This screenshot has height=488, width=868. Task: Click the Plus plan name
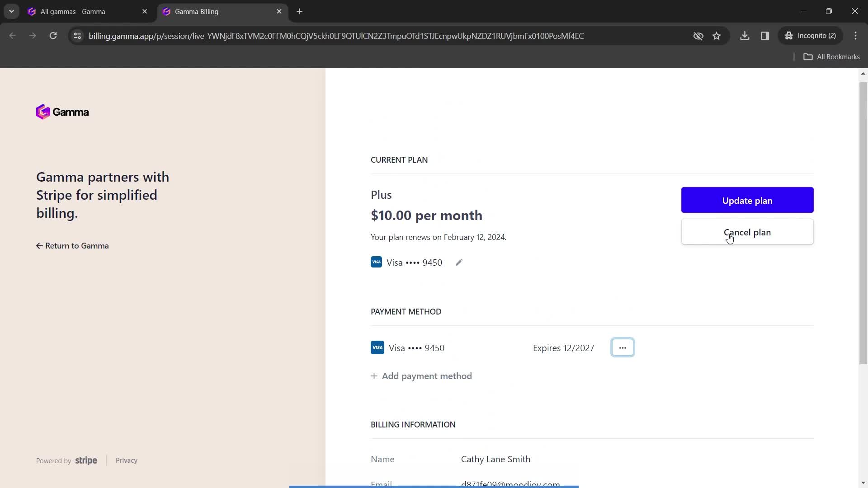(x=381, y=195)
